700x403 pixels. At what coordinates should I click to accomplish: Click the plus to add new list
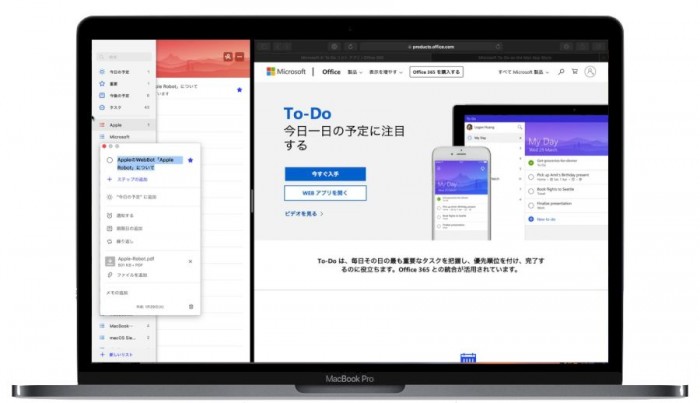(102, 354)
